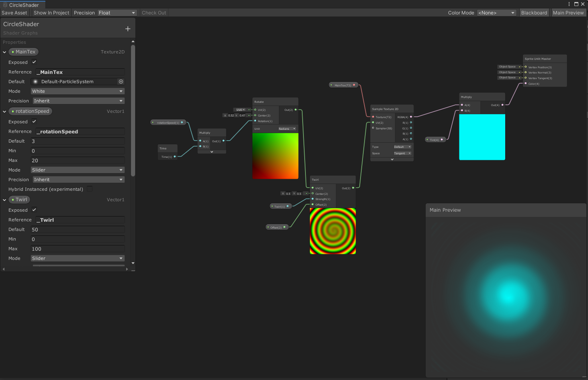This screenshot has height=380, width=588.
Task: Select the CircleShader window tab
Action: coord(23,5)
